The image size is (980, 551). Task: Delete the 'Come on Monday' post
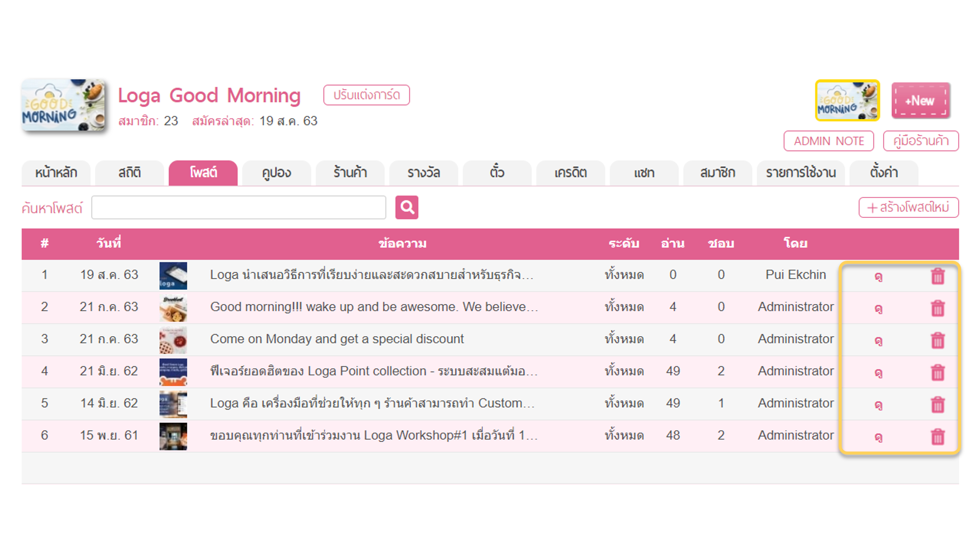click(938, 340)
